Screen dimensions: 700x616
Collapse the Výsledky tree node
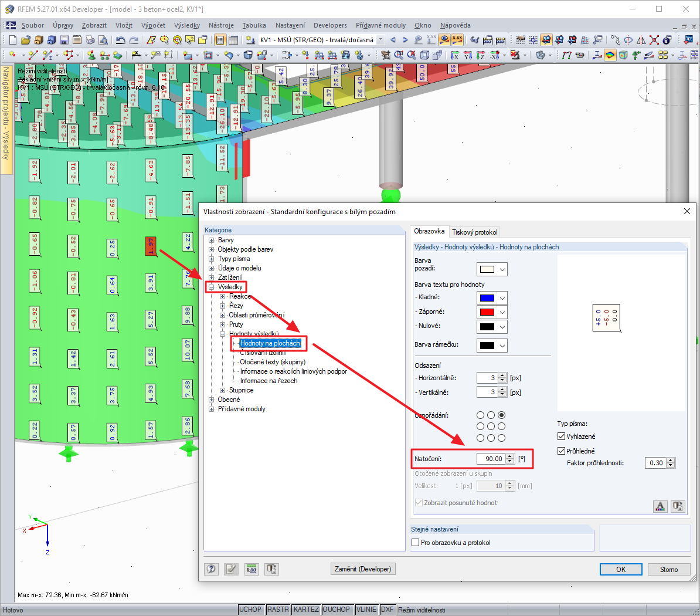[x=212, y=287]
